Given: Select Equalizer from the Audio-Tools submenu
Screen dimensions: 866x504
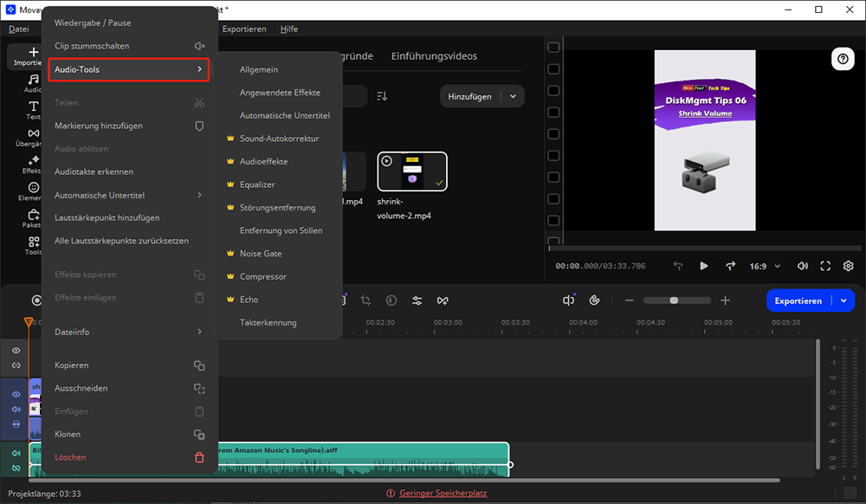Looking at the screenshot, I should coord(257,184).
